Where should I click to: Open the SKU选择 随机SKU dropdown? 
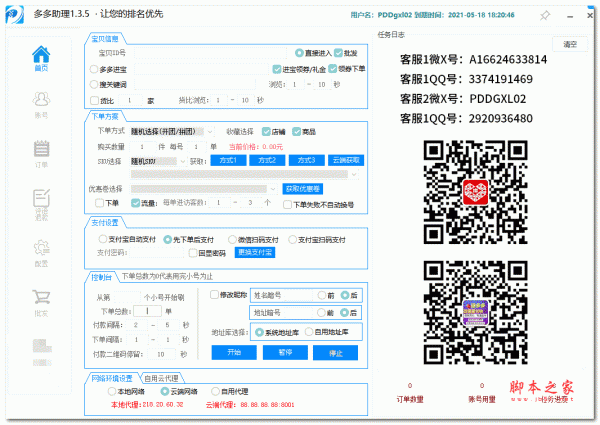(158, 161)
